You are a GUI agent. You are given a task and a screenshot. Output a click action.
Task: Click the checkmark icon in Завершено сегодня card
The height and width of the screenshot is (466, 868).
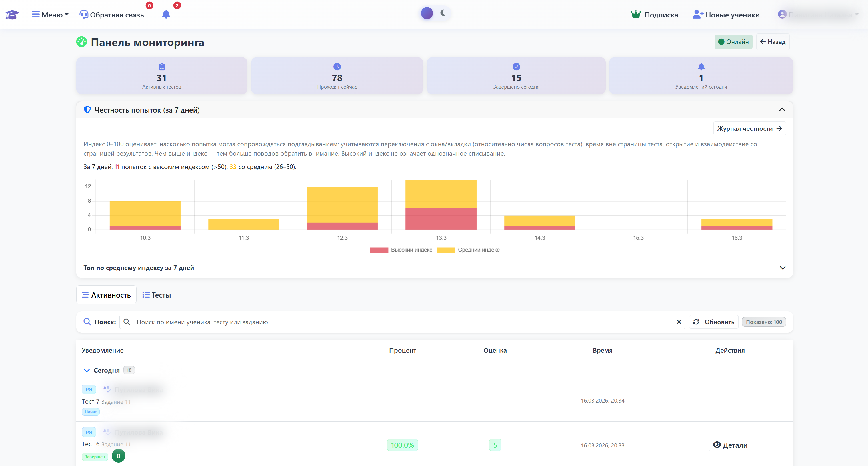point(516,66)
